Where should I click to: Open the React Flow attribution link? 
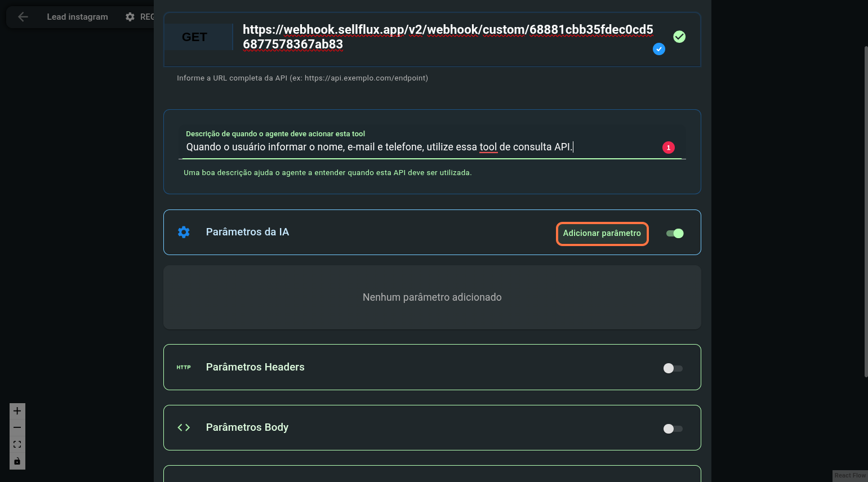(849, 476)
